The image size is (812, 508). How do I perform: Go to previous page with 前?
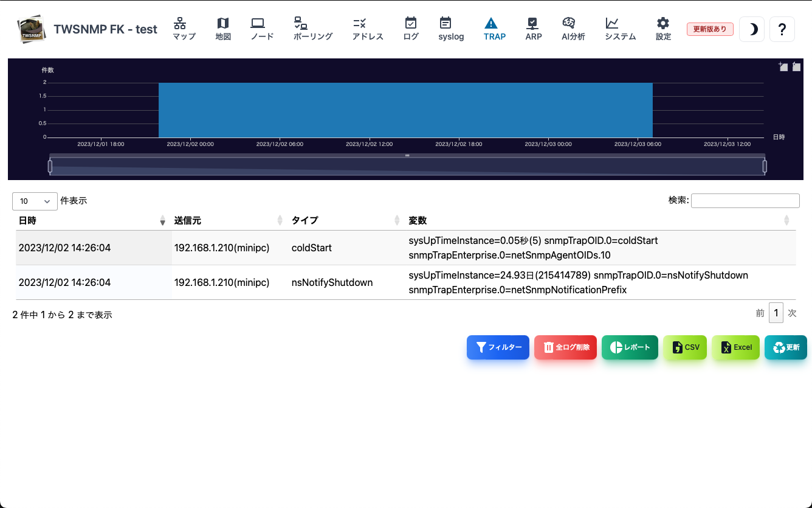[x=760, y=313]
